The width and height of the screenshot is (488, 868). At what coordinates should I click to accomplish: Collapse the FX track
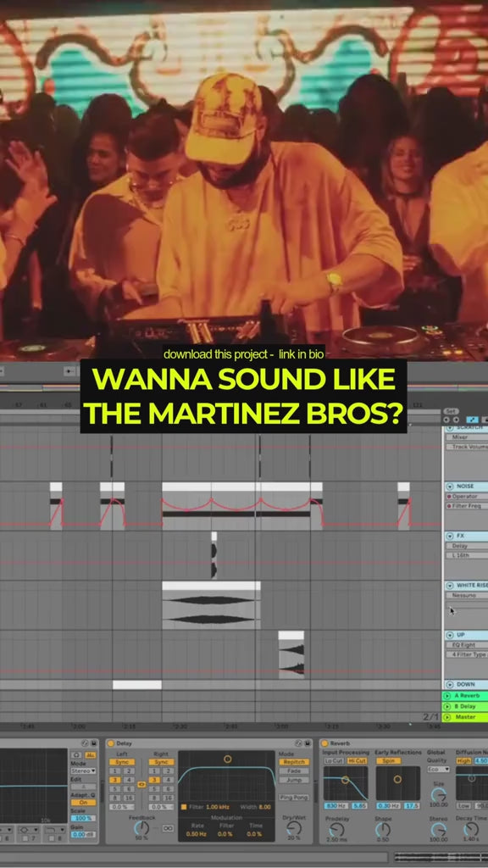point(450,536)
